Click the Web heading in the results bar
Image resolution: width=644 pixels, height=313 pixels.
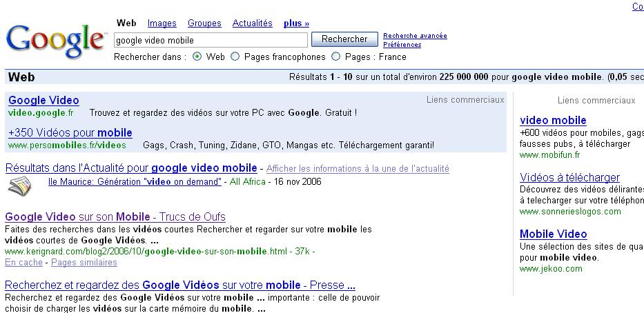(x=21, y=77)
